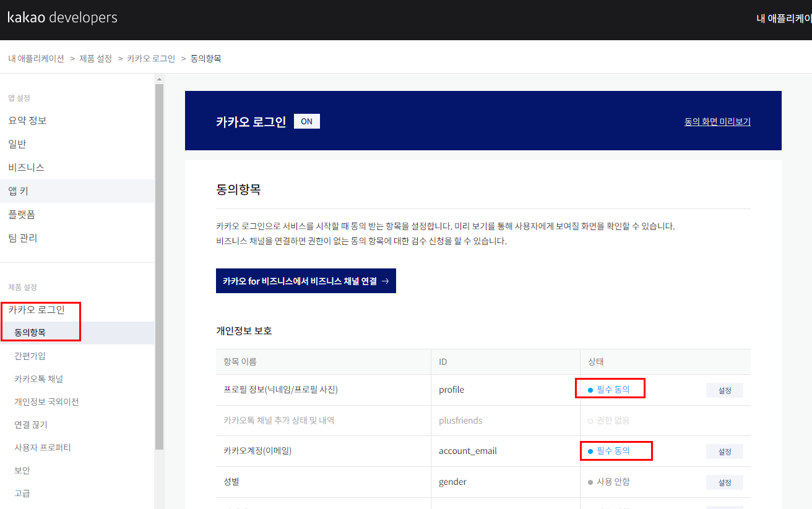Screen dimensions: 812x509
Task: Click sidebar scrollbar up arrow
Action: (x=159, y=79)
